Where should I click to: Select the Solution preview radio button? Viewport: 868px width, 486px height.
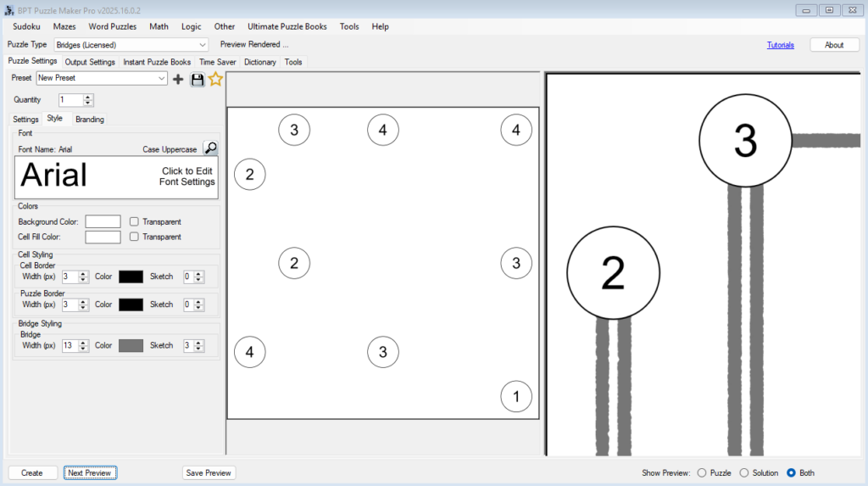744,472
